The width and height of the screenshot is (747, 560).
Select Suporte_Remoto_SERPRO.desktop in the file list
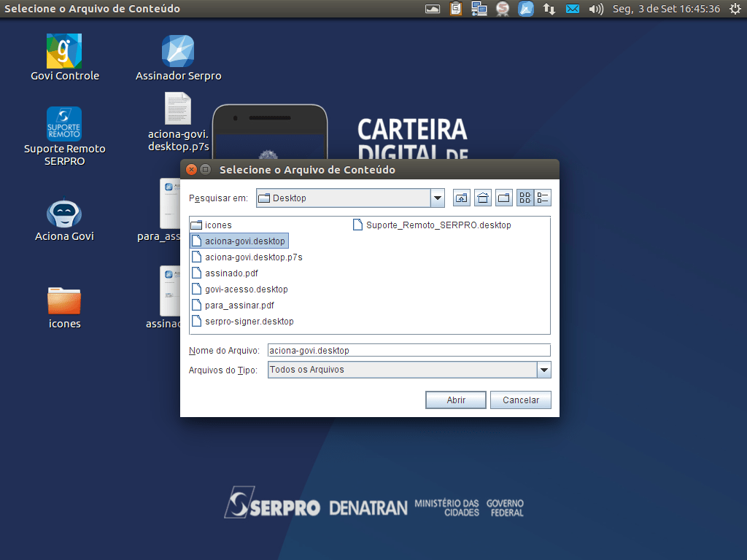(432, 225)
